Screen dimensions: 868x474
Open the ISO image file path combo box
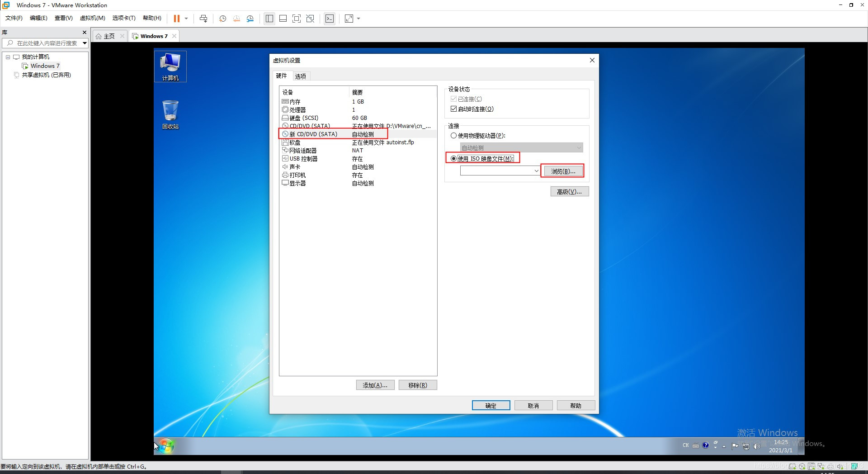click(500, 171)
